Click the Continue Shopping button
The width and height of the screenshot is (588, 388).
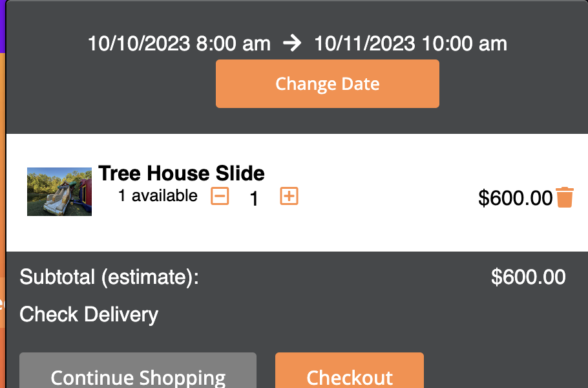(x=138, y=375)
